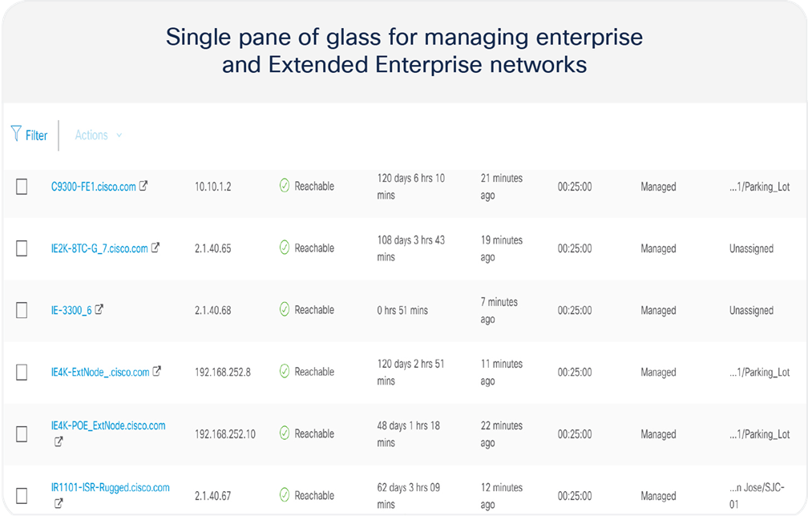Click the Filter button label
The width and height of the screenshot is (808, 532).
tap(37, 135)
